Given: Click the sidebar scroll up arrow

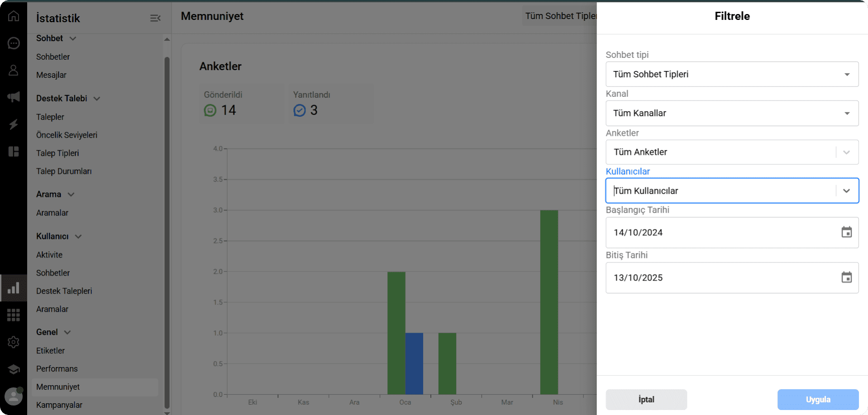Looking at the screenshot, I should pyautogui.click(x=167, y=39).
